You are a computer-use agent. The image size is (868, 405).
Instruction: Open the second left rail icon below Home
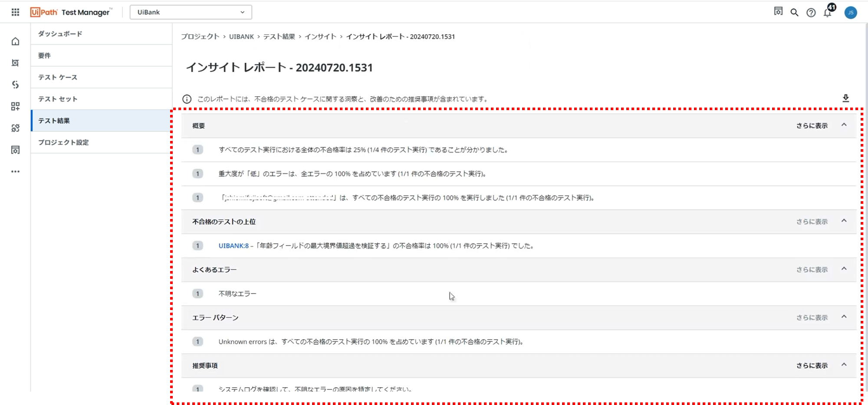pos(15,63)
